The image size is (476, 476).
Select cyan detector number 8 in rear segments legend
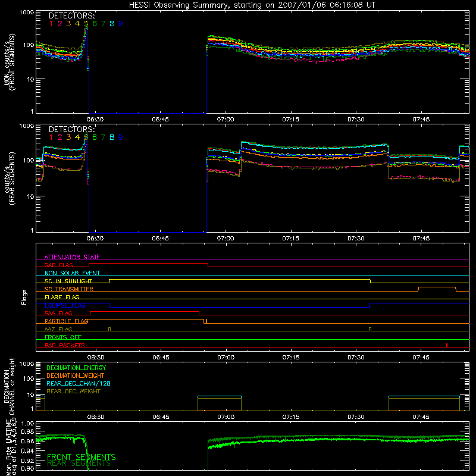112,137
